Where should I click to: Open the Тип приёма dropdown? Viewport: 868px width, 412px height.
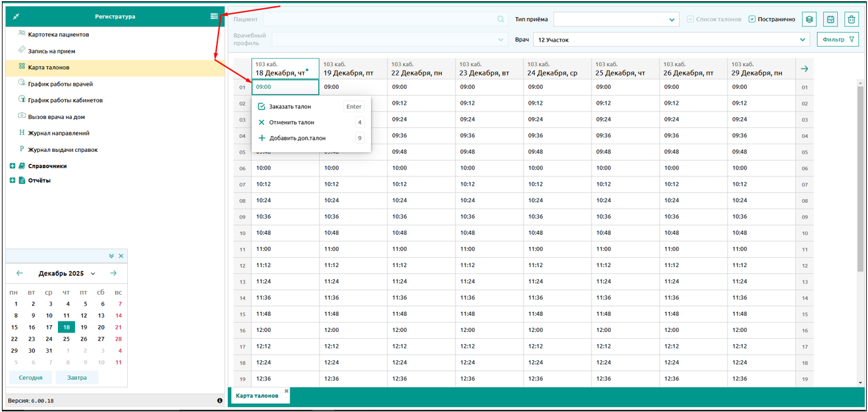coord(615,20)
